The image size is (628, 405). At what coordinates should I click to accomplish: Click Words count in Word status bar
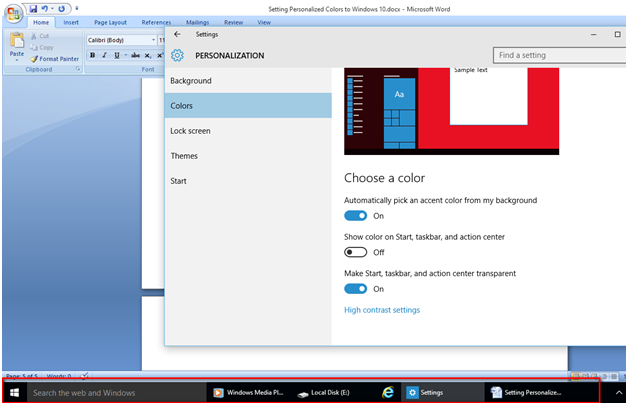click(x=59, y=376)
